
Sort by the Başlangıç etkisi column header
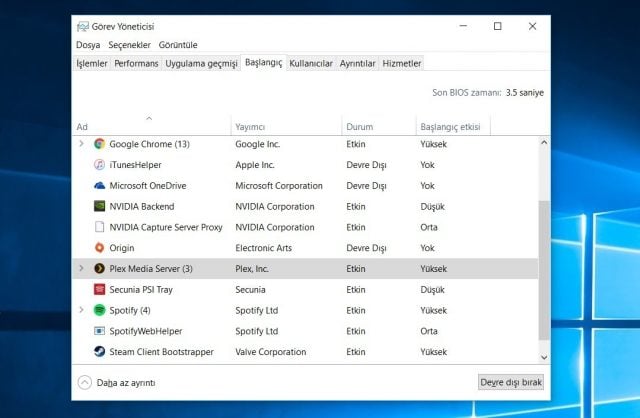pyautogui.click(x=453, y=125)
